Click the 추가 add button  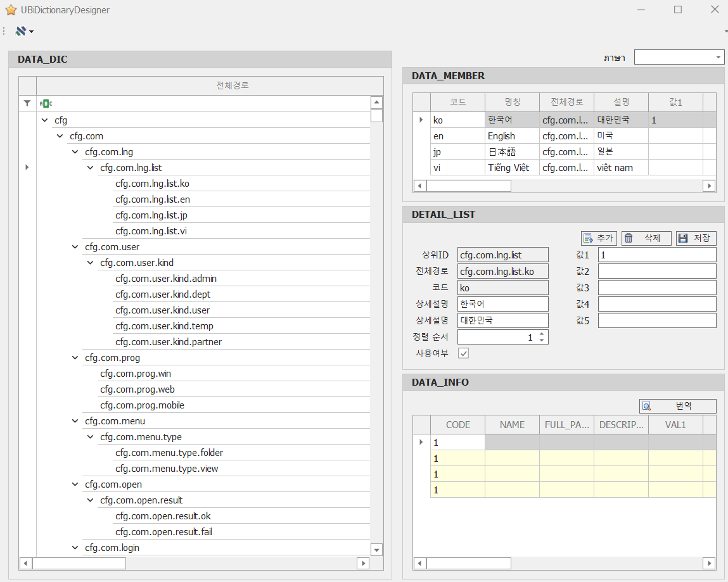[599, 238]
